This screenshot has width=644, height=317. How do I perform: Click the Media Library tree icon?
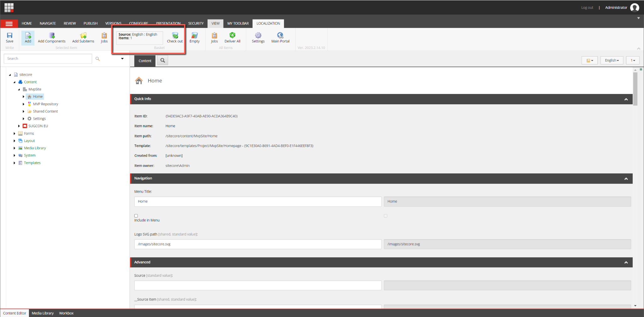[20, 148]
